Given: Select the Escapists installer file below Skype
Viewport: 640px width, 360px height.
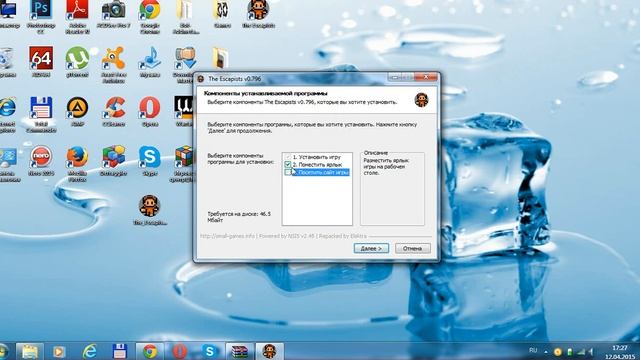Looking at the screenshot, I should [x=150, y=210].
